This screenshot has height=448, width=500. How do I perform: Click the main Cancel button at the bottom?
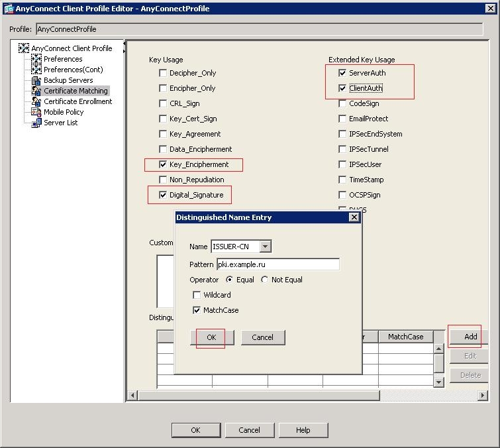250,430
